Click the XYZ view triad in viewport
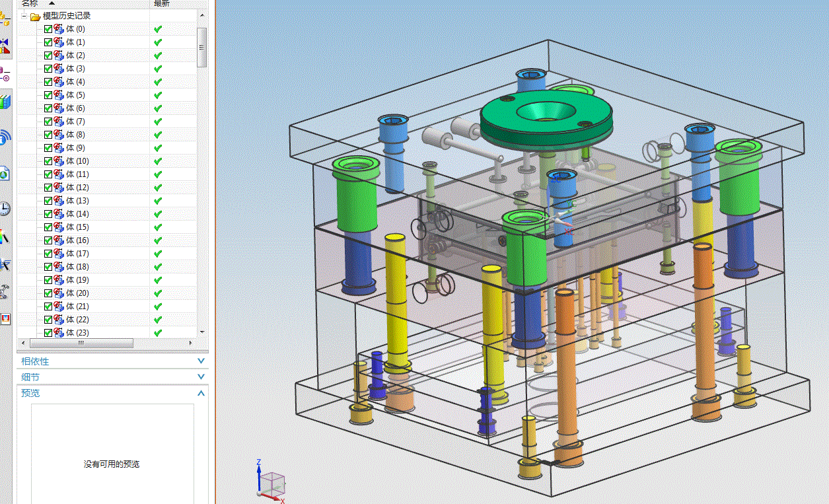829x504 pixels. click(270, 481)
